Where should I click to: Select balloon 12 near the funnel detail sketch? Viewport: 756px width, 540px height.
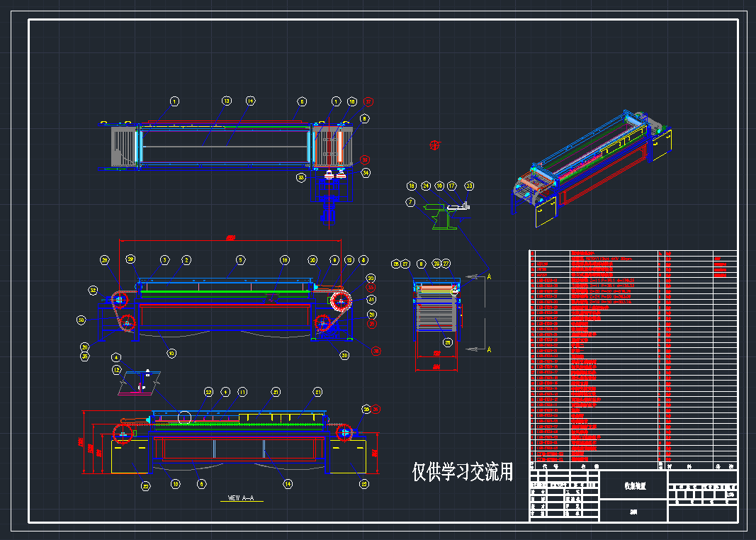116,370
